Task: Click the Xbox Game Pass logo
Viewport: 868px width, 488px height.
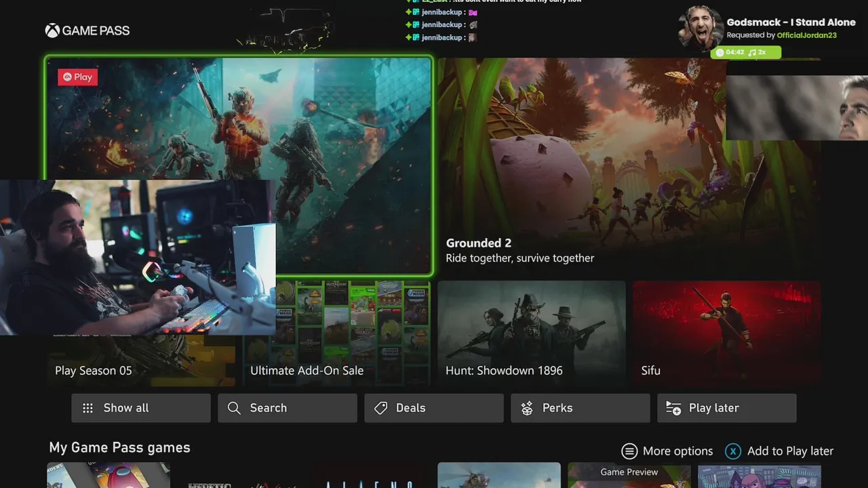Action: [87, 30]
